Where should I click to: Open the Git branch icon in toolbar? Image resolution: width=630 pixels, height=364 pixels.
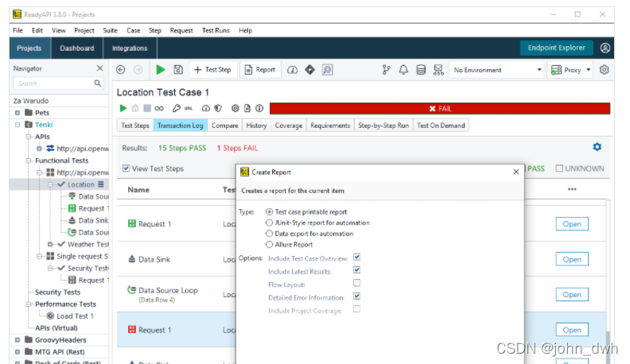(x=386, y=70)
